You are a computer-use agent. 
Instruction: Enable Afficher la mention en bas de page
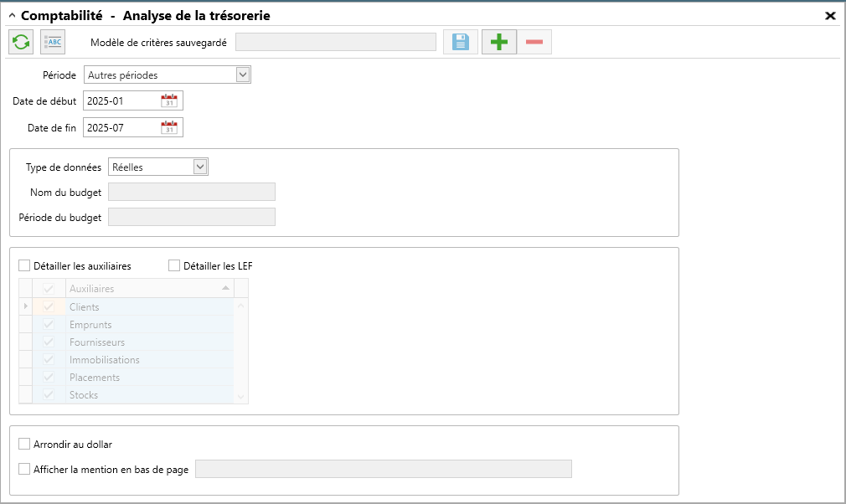click(x=24, y=469)
